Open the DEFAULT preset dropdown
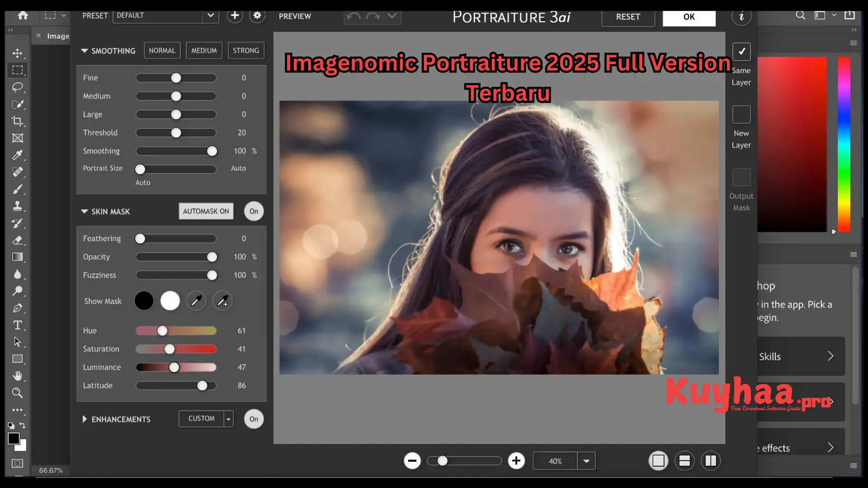868x488 pixels. click(x=211, y=15)
